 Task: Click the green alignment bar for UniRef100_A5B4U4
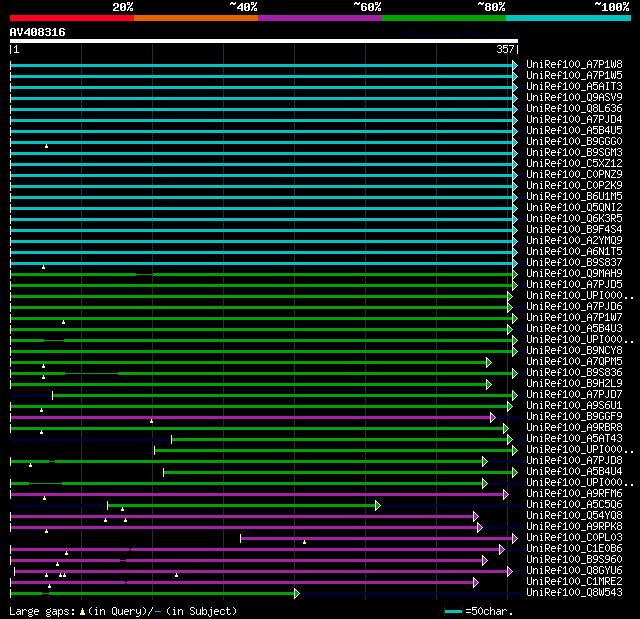click(338, 473)
